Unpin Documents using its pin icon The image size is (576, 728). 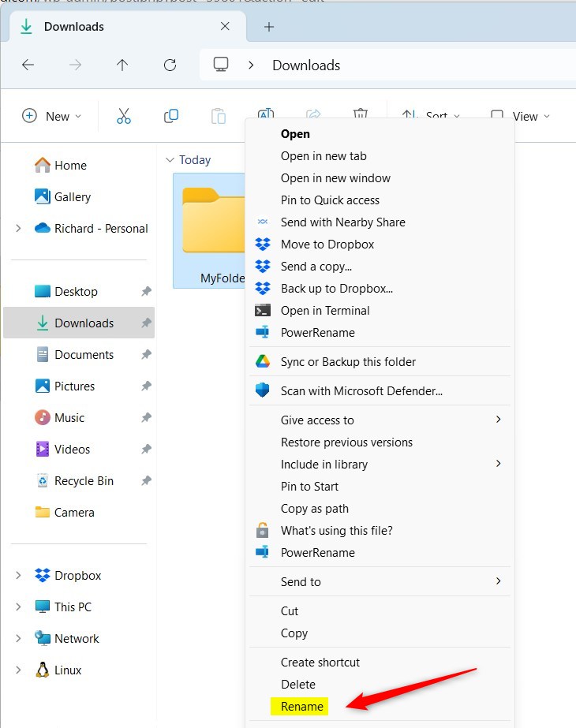point(146,355)
